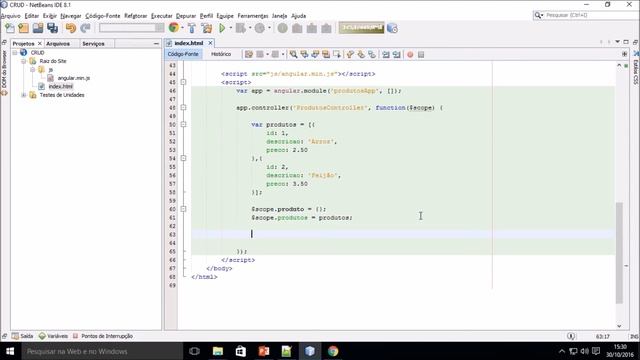Click the Chrome browser selection icon

[174, 28]
